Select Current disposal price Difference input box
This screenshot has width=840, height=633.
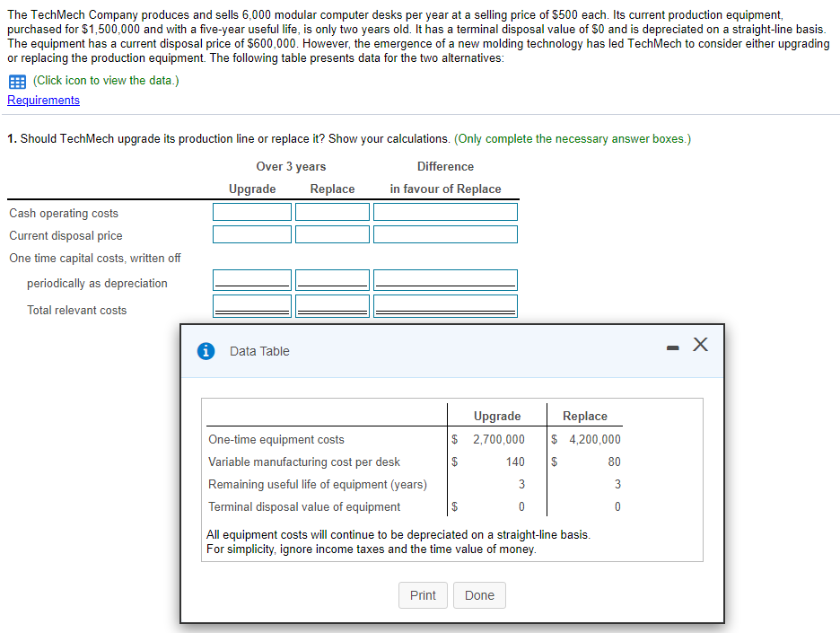(445, 234)
